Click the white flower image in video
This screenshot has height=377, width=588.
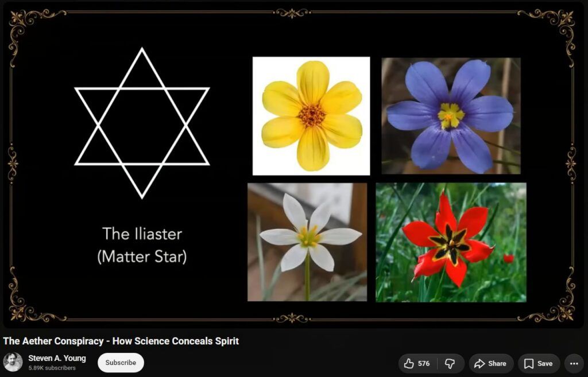pos(307,242)
